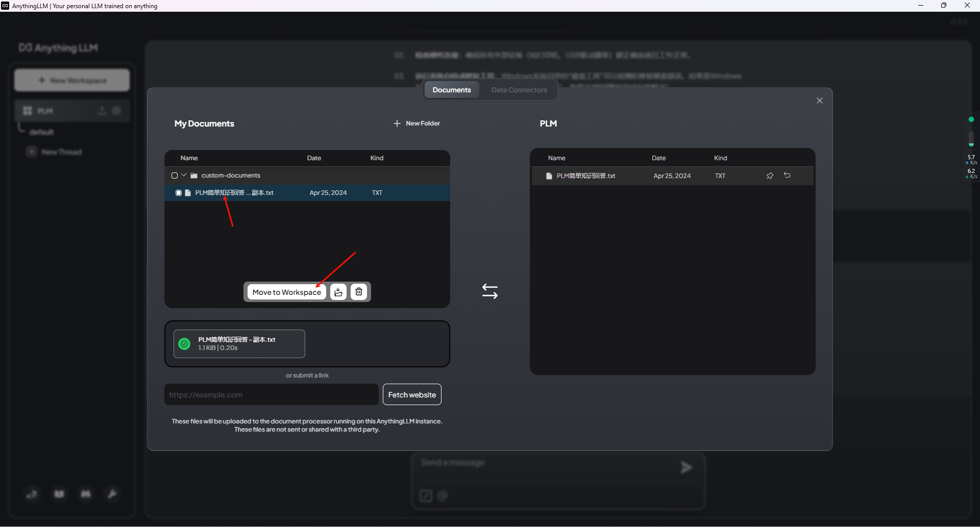Select the default thread
Screen dimensions: 980x527
point(41,132)
